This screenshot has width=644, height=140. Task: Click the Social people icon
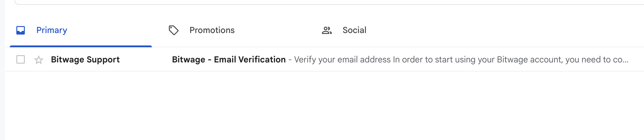[327, 30]
